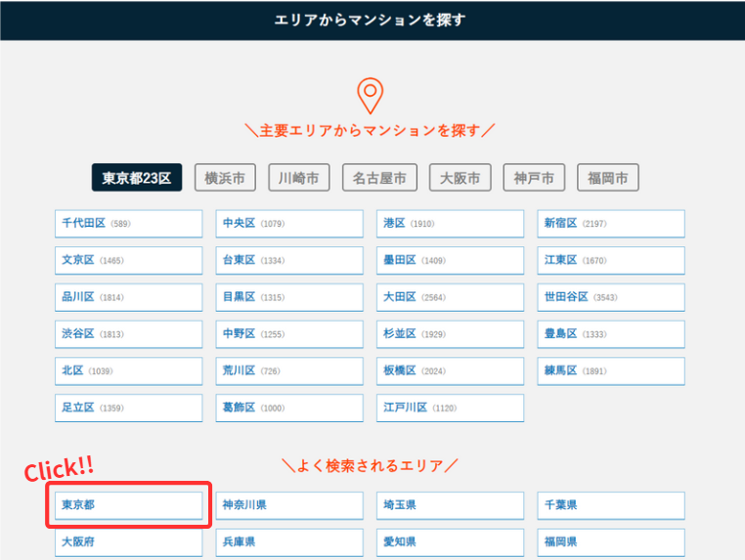Click the 大田区 link
This screenshot has height=560, width=745.
tap(451, 297)
